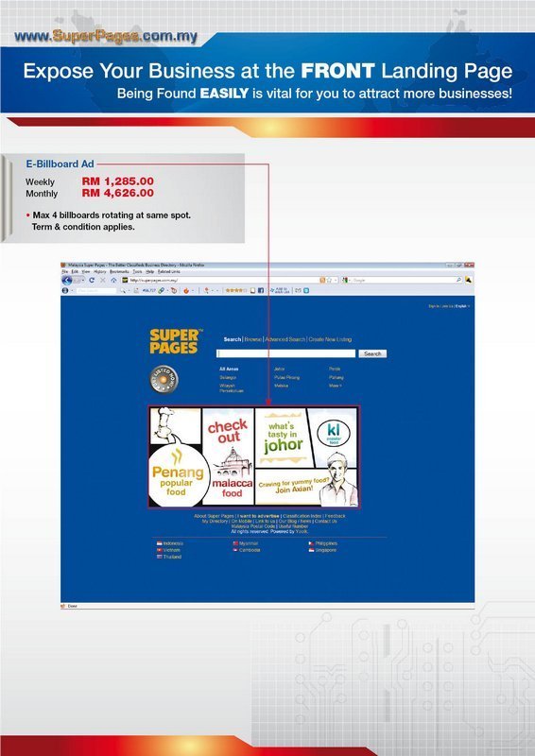The height and width of the screenshot is (756, 535).
Task: Click the Selangor area filter link
Action: [228, 377]
